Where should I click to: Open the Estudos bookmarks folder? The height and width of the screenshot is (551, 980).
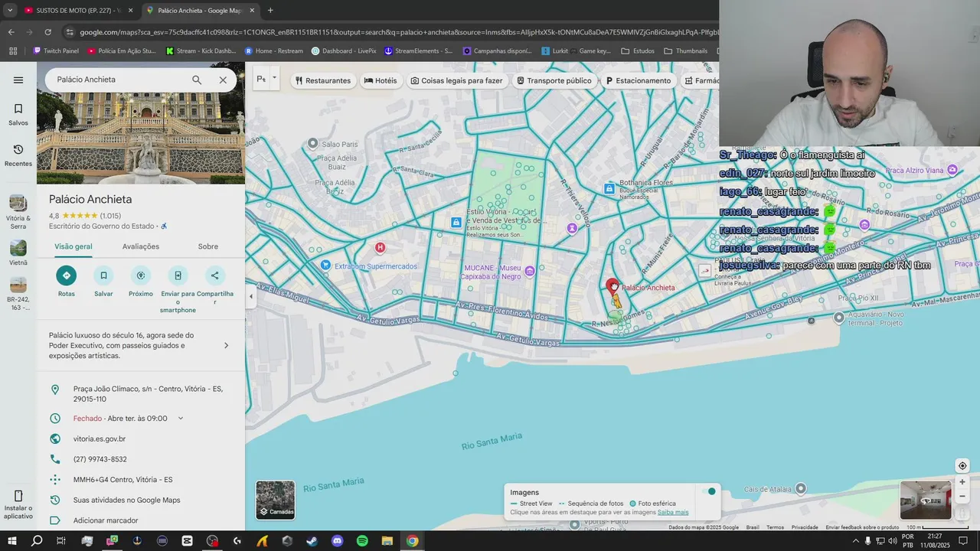(x=638, y=51)
